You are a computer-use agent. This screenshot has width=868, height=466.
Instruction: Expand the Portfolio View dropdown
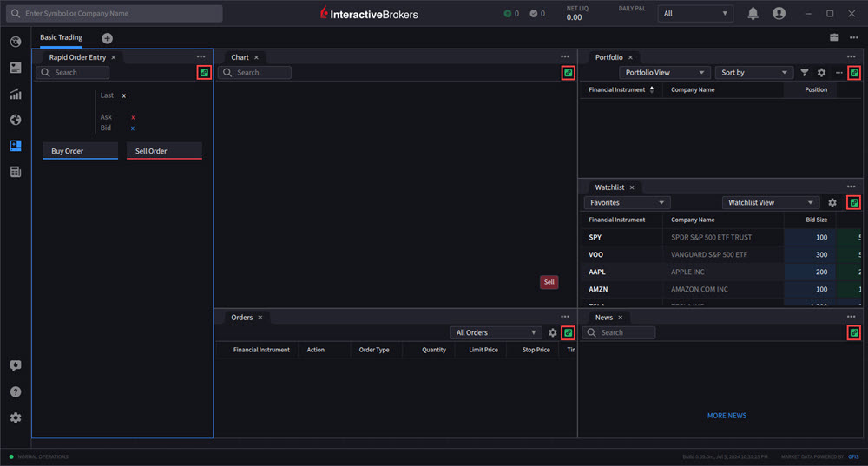(663, 73)
